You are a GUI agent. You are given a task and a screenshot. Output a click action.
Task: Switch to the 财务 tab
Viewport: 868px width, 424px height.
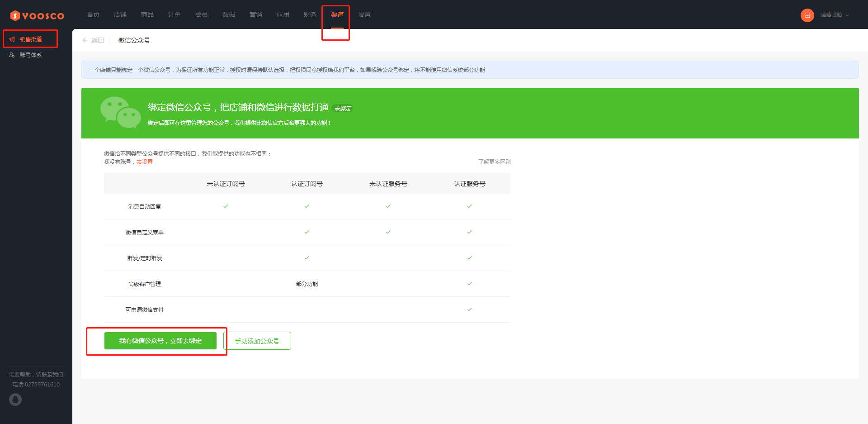pyautogui.click(x=310, y=14)
